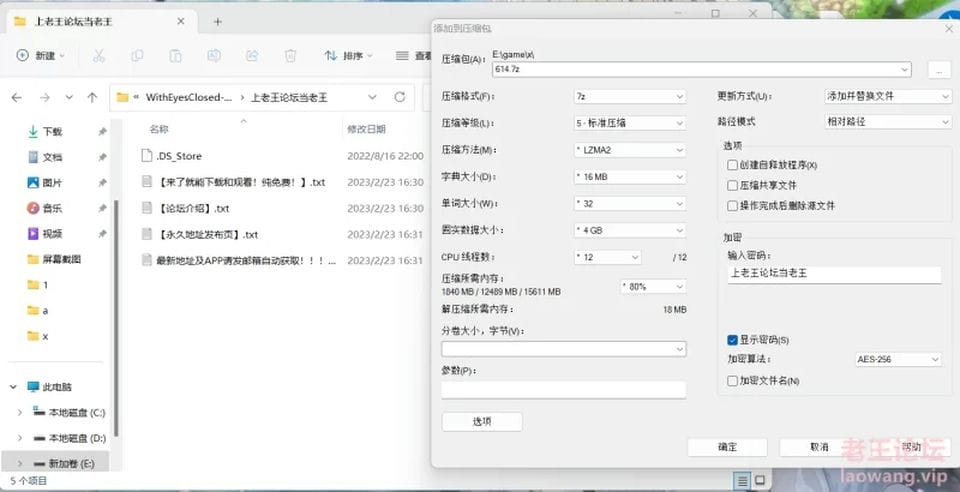Refresh the Explorer folder view
The width and height of the screenshot is (960, 492).
click(x=400, y=97)
